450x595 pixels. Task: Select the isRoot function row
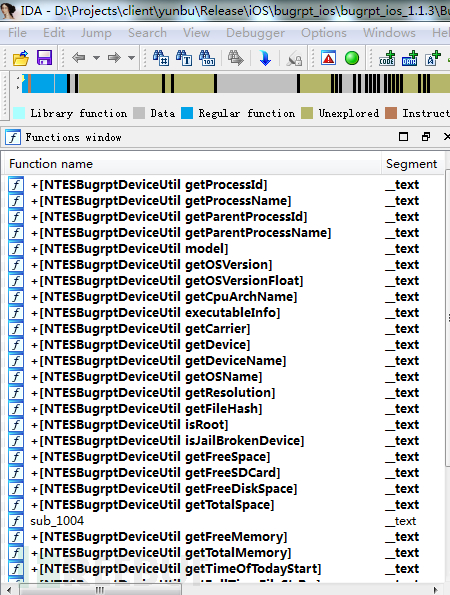point(224,425)
